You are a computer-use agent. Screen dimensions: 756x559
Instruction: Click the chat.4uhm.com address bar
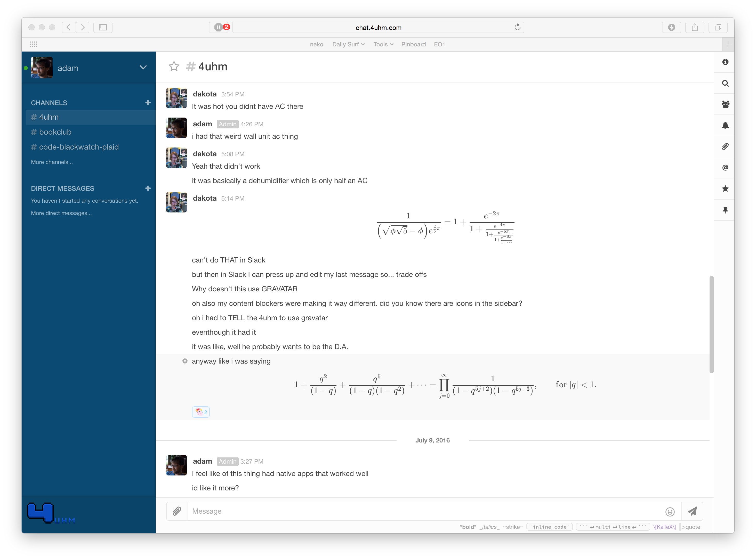pos(378,27)
